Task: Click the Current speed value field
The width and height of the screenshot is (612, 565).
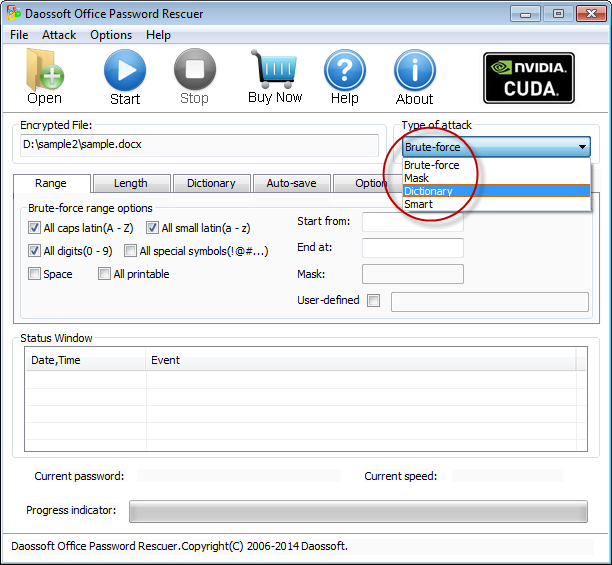Action: (507, 476)
